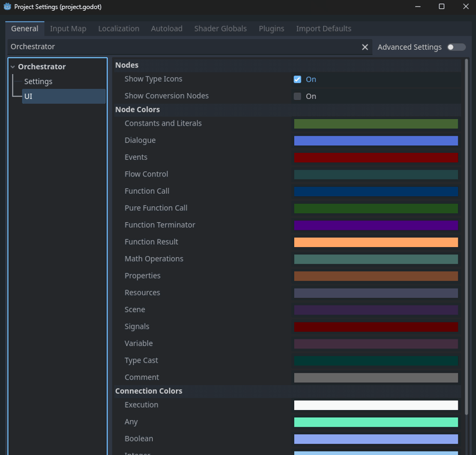Close the Project Settings window

pos(466,7)
